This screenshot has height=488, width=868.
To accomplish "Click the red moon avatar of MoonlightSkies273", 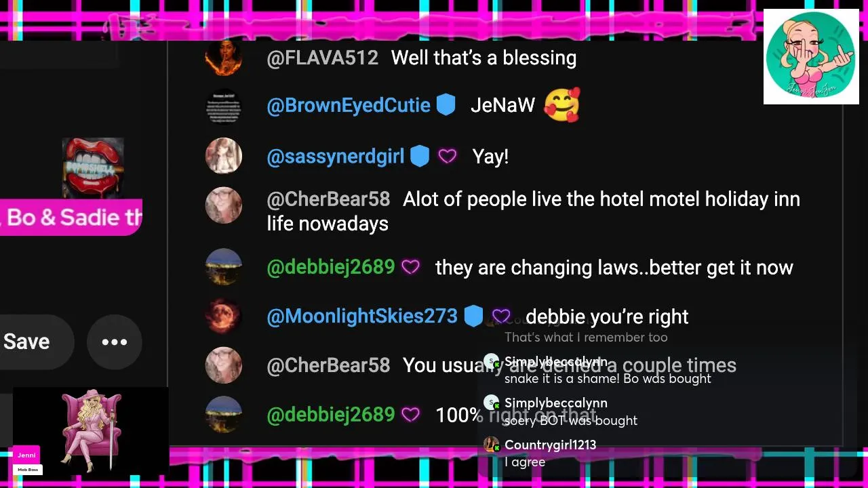I will pos(224,316).
